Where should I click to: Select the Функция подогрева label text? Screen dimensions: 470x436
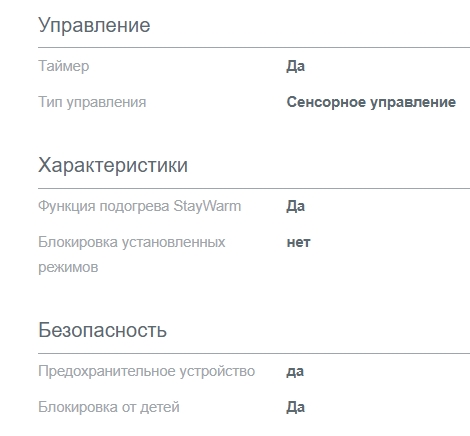[104, 206]
